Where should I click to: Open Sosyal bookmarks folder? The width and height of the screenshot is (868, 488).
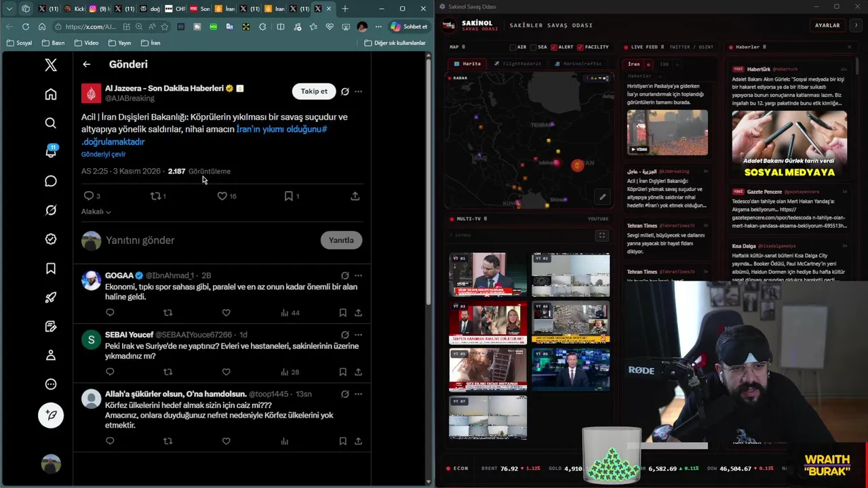point(19,43)
